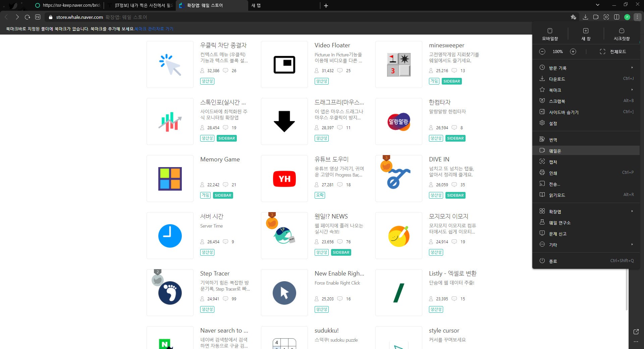Open 유튜브 도우미 YH icon

coord(284,179)
